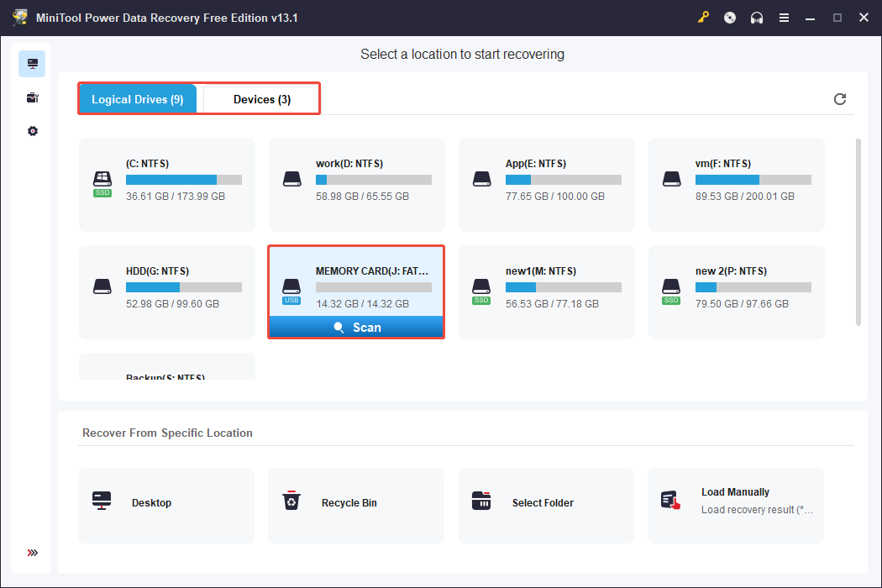Select the vm(F: NTFS) drive
The width and height of the screenshot is (882, 588).
click(x=737, y=185)
